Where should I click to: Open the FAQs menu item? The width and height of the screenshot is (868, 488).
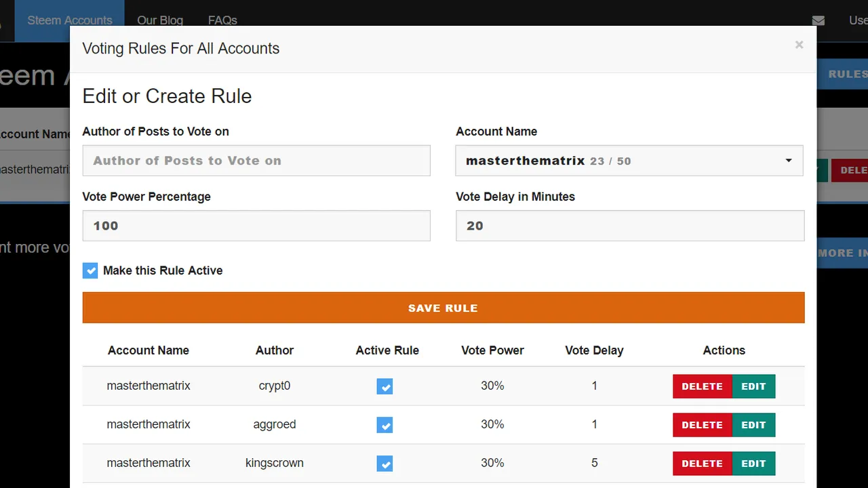(x=222, y=20)
